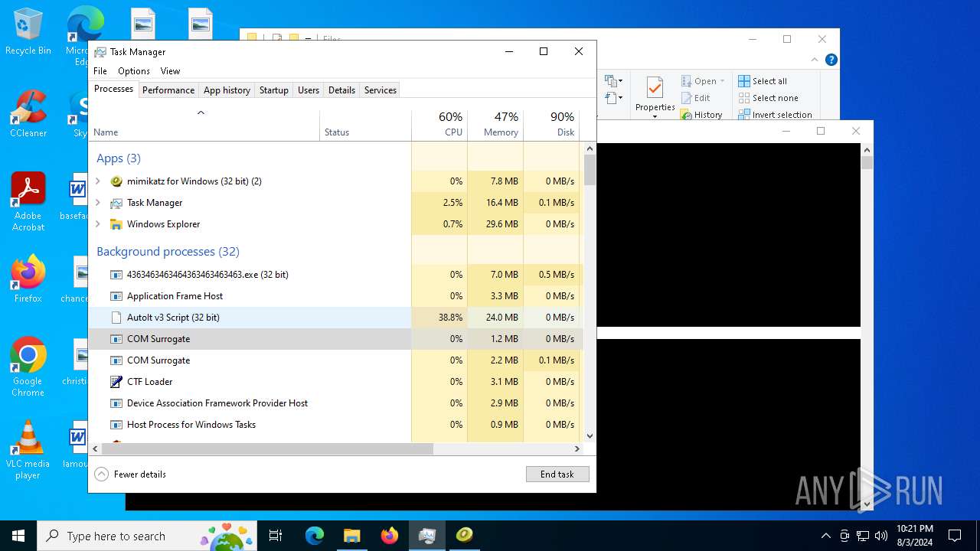Sort processes by the Name column header
Viewport: 980px width, 551px height.
[x=204, y=126]
